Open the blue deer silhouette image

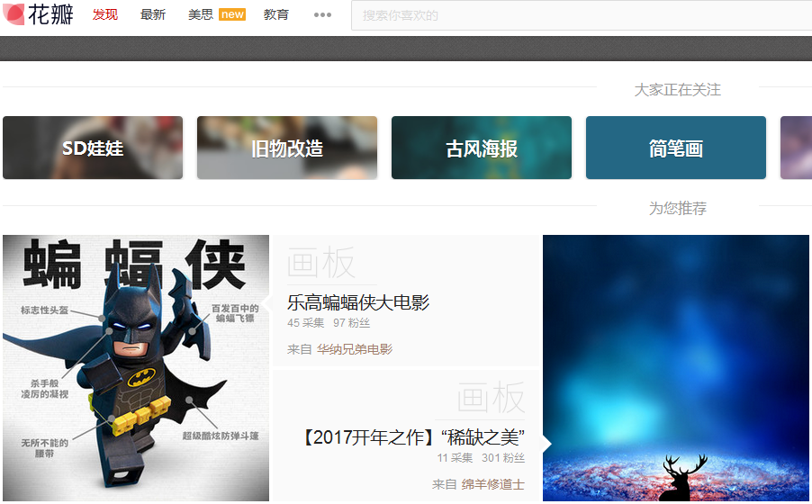(677, 368)
